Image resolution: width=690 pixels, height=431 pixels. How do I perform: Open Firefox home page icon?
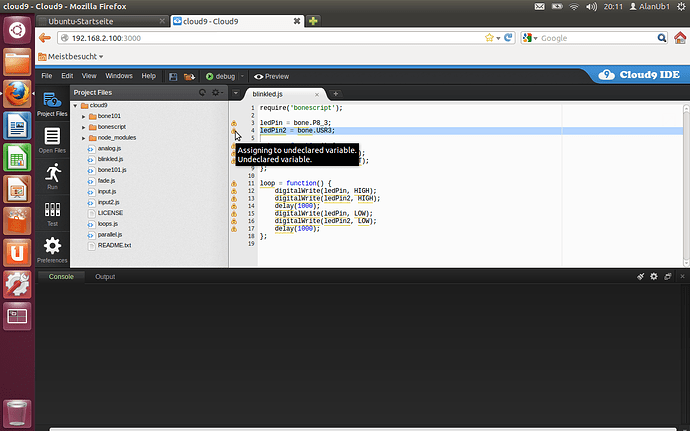(680, 38)
